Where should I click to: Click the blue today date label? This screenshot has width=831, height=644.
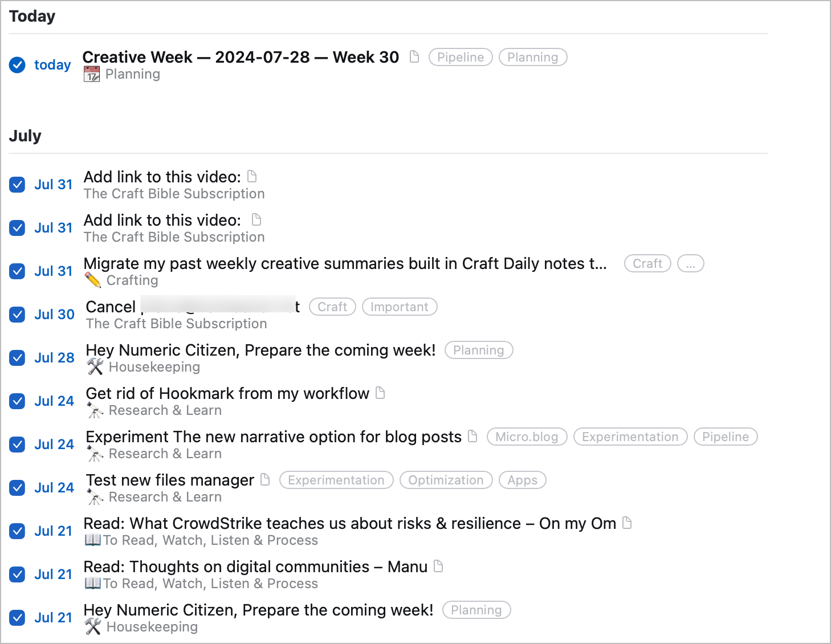pyautogui.click(x=52, y=65)
